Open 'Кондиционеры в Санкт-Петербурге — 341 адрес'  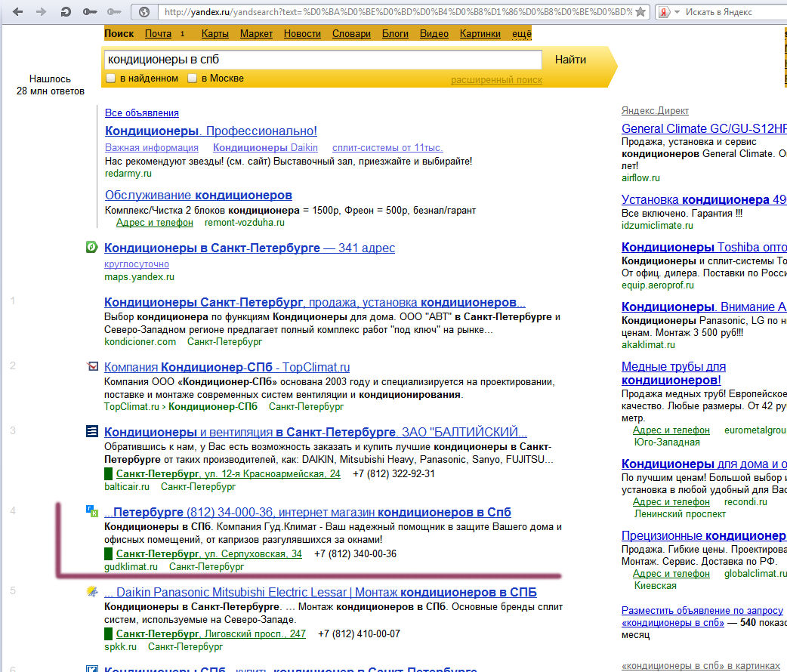(249, 248)
